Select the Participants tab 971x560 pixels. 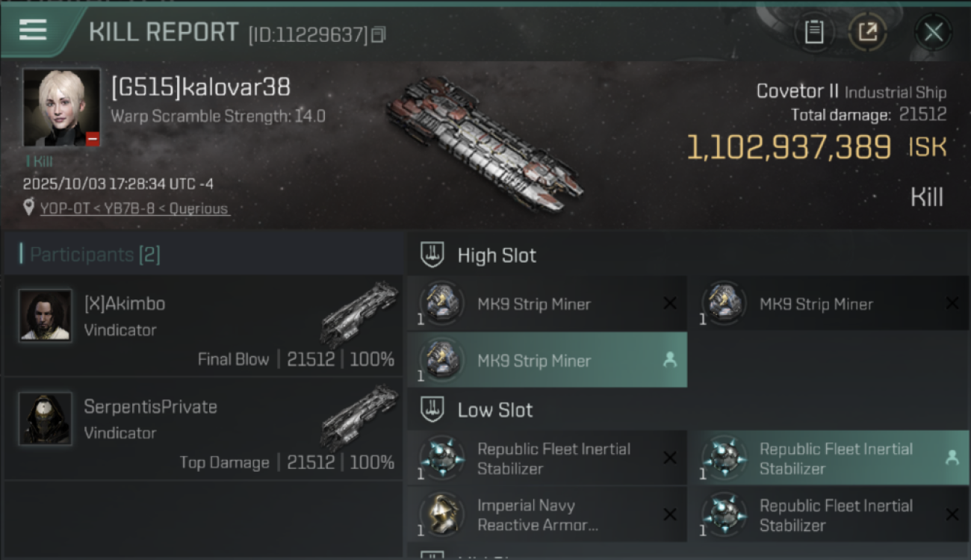94,255
